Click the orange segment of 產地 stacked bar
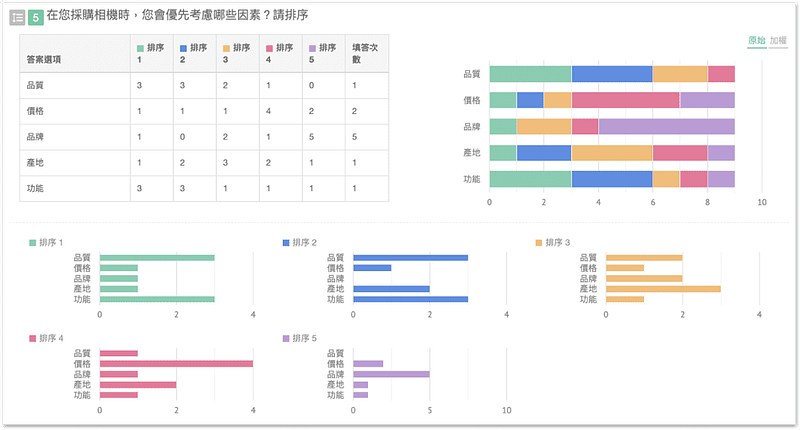 coord(612,153)
